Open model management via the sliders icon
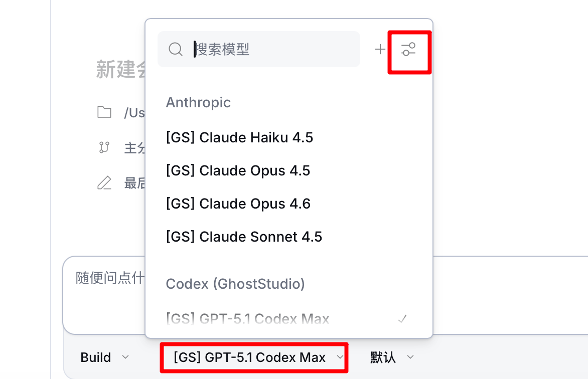The height and width of the screenshot is (379, 588). click(x=409, y=49)
